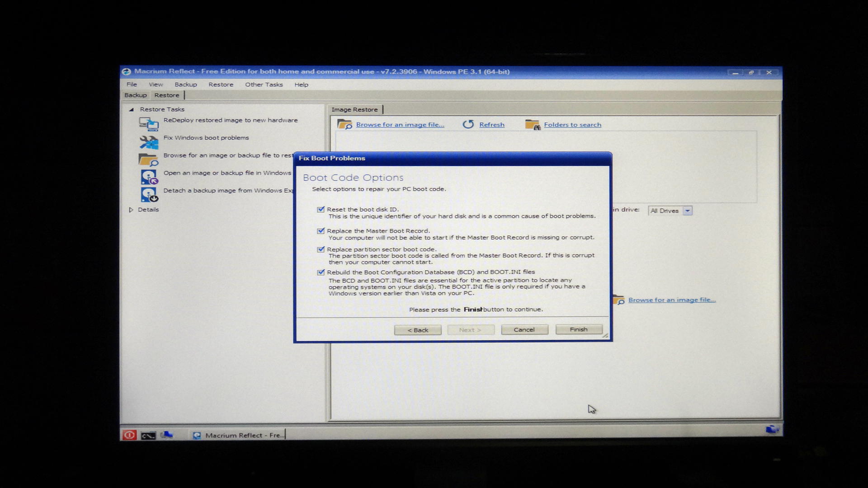This screenshot has height=488, width=868.
Task: Open the All Drives dropdown
Action: point(688,211)
